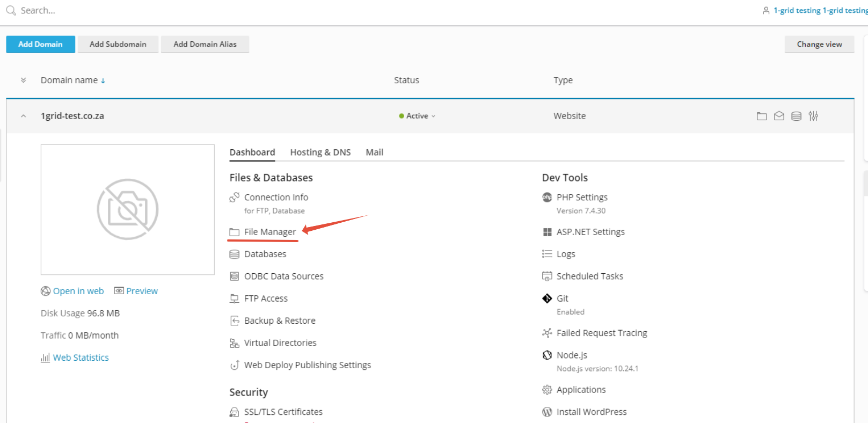Open the Web Deploy Publishing Settings link
The image size is (868, 423).
(x=308, y=365)
